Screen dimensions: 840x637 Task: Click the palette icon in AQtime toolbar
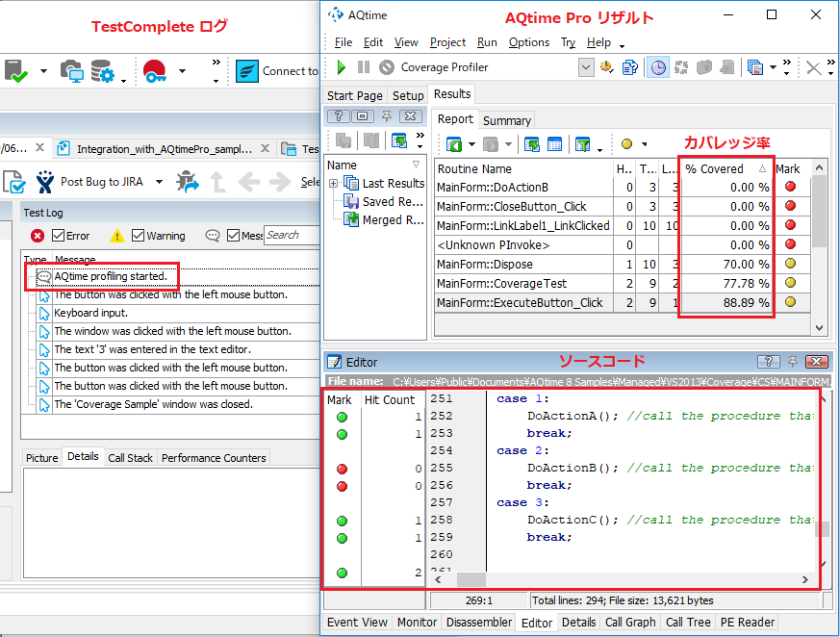pyautogui.click(x=606, y=67)
